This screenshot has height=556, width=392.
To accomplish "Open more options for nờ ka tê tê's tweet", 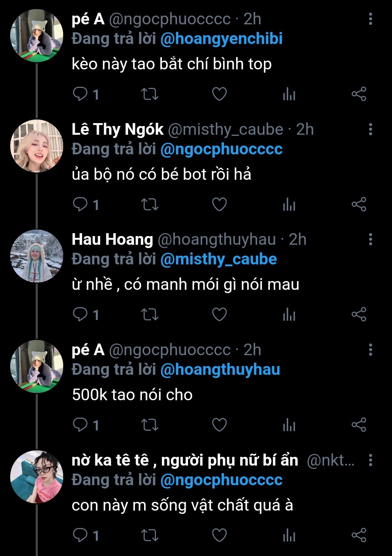I will click(x=370, y=460).
